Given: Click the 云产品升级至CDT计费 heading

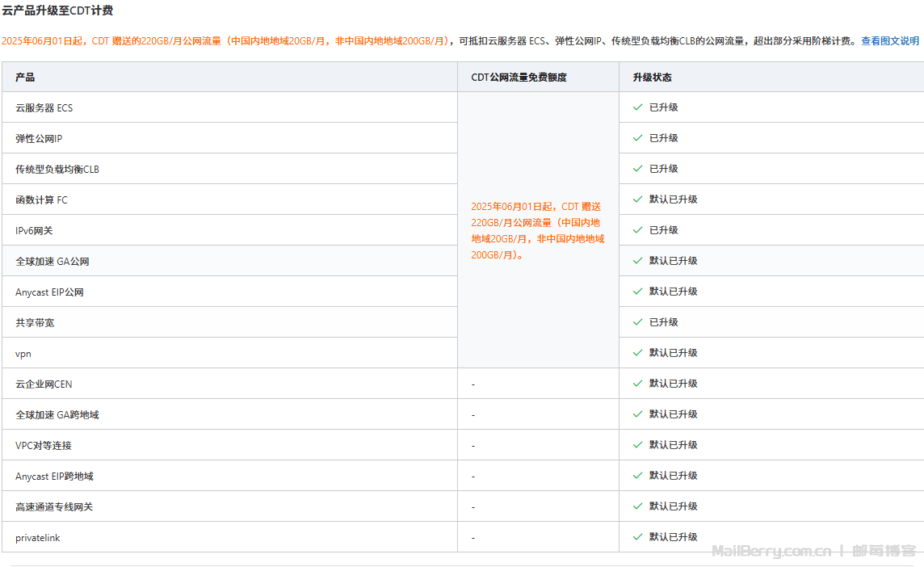Looking at the screenshot, I should pos(57,10).
